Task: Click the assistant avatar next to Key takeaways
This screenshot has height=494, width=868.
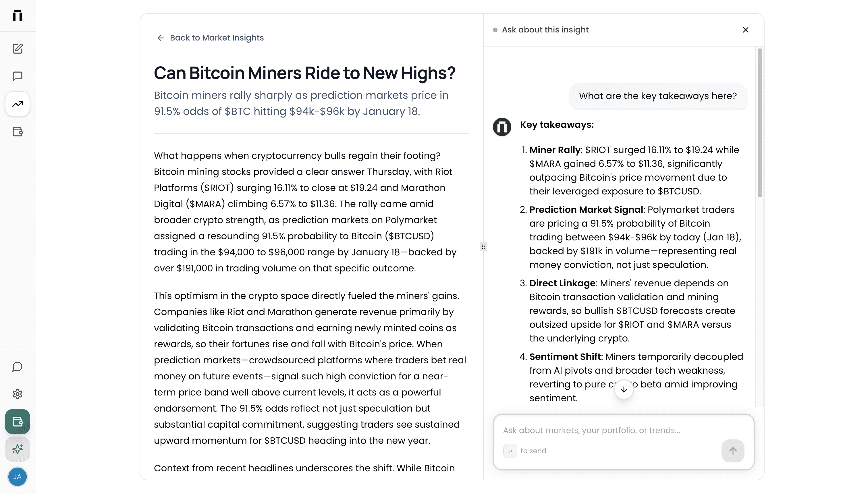Action: pyautogui.click(x=502, y=127)
